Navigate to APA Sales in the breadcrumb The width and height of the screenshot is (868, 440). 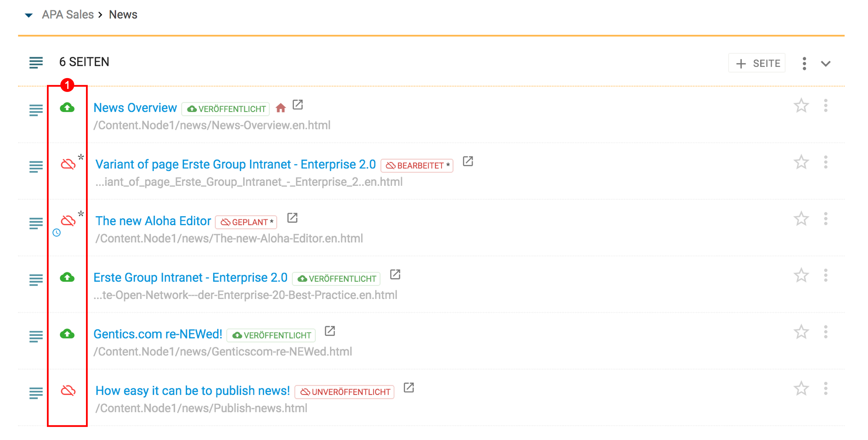click(x=68, y=15)
